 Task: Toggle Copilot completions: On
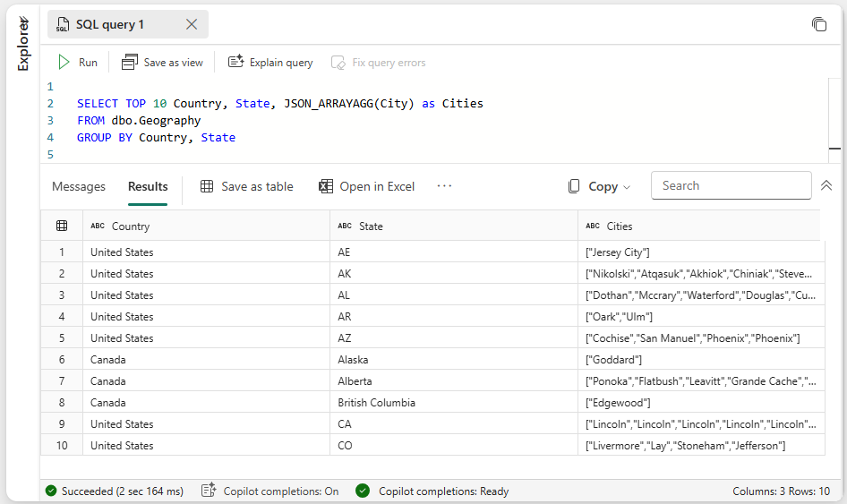click(281, 491)
